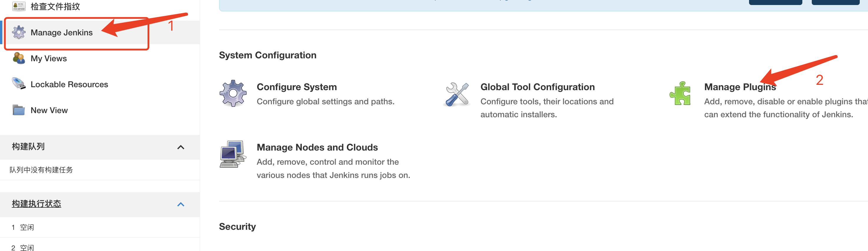This screenshot has height=251, width=868.
Task: Collapse the 构建执行状态 panel chevron
Action: [180, 204]
